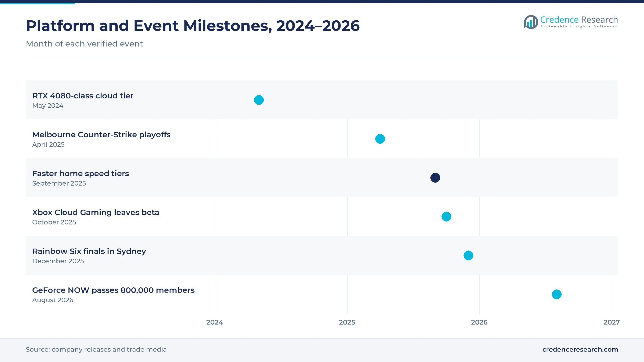This screenshot has height=362, width=644.
Task: Select the RTX 4080-class cloud tier marker
Action: [259, 100]
